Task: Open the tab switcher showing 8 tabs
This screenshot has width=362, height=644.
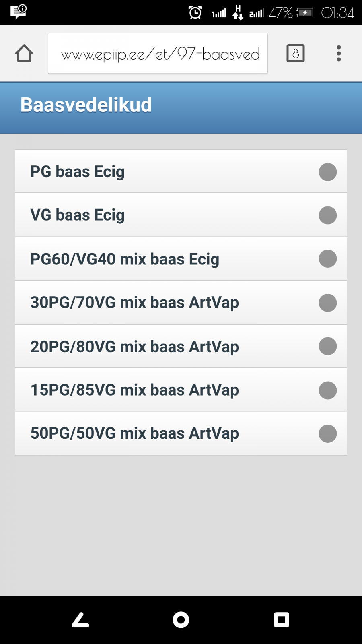Action: 296,54
